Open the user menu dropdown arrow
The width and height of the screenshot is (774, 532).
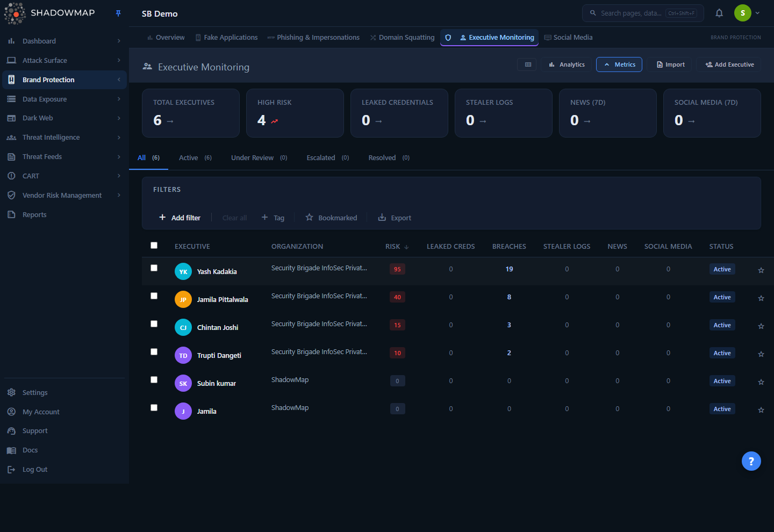click(x=757, y=13)
